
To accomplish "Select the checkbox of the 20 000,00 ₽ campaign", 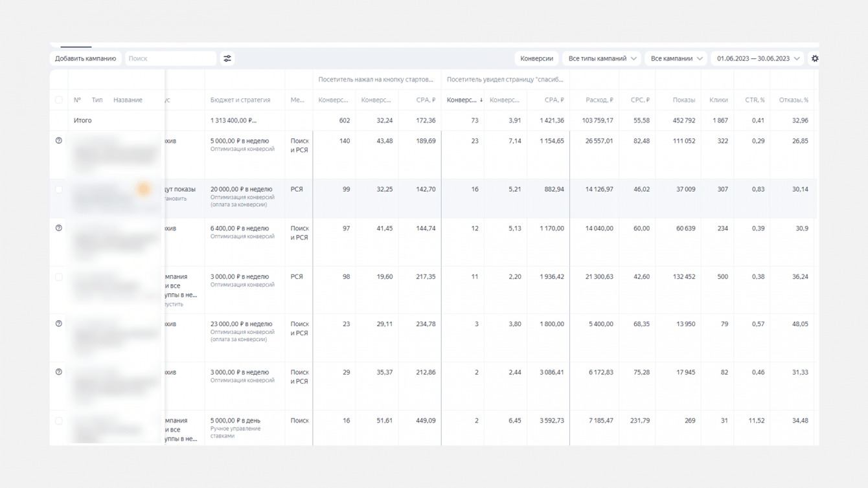I will click(59, 190).
